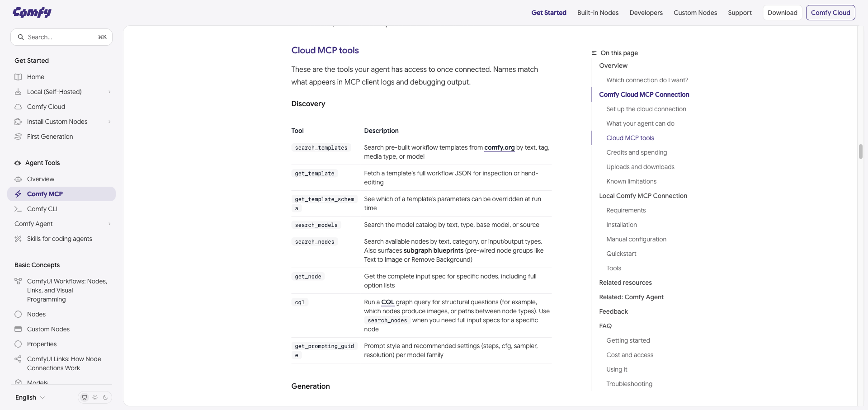Click the Comfy CLI terminal icon
The width and height of the screenshot is (868, 410).
pyautogui.click(x=18, y=209)
